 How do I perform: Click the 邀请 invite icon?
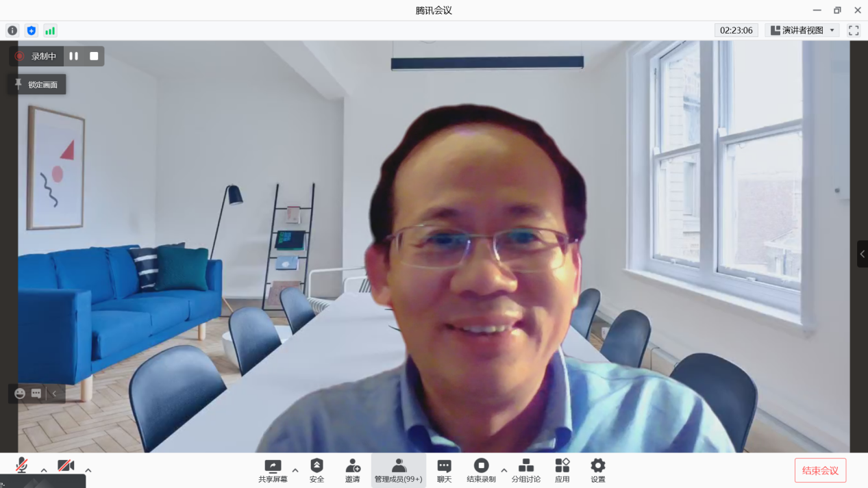[x=353, y=471]
